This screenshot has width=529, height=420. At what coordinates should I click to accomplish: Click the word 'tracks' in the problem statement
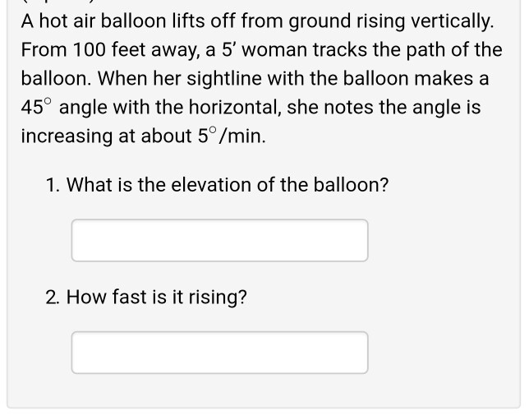[x=340, y=49]
